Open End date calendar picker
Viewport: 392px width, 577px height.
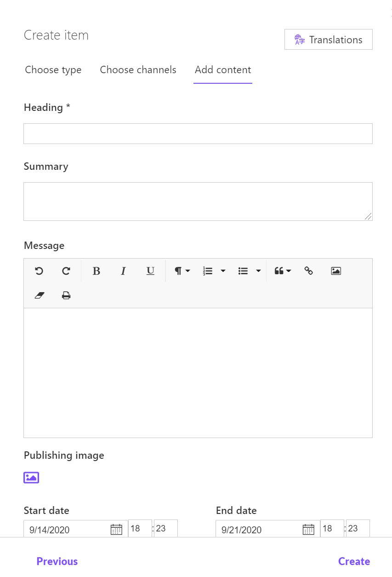308,530
